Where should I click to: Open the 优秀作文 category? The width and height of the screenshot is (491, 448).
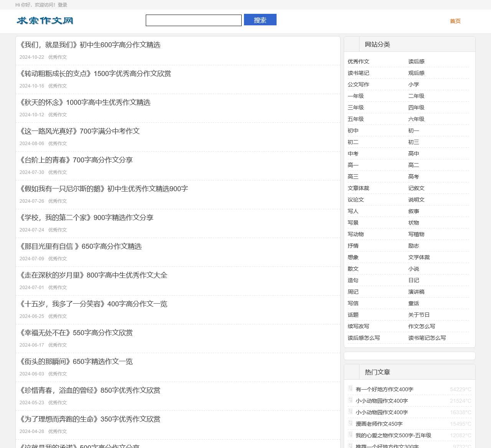(x=359, y=61)
